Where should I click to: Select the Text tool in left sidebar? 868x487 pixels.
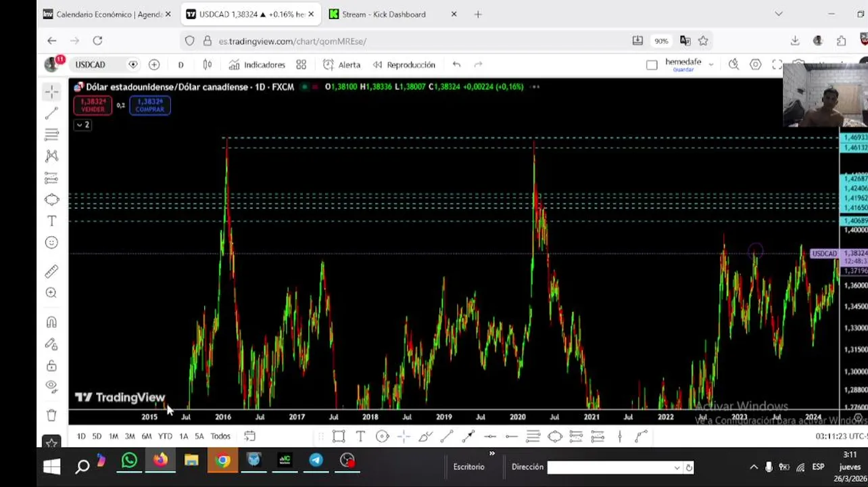tap(51, 221)
